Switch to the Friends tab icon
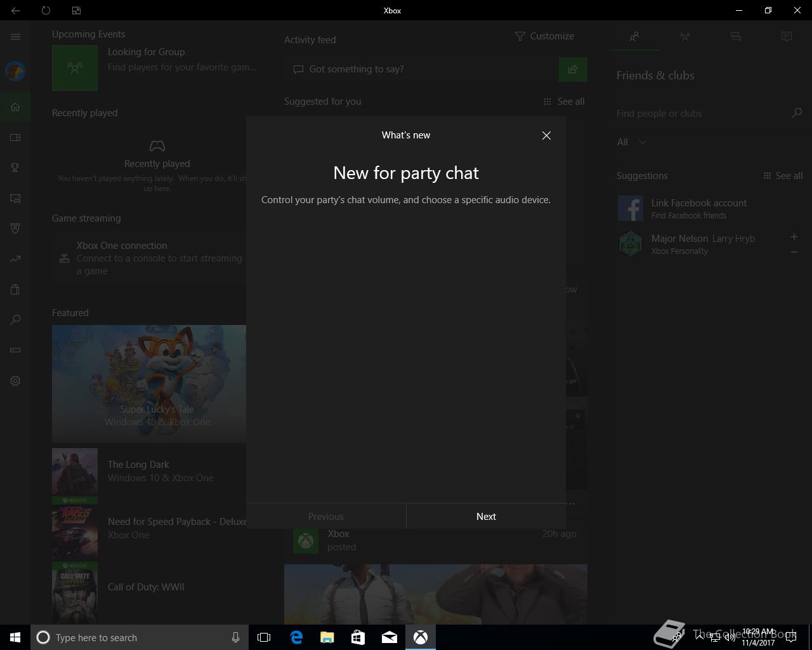Viewport: 812px width, 650px height. click(x=634, y=37)
